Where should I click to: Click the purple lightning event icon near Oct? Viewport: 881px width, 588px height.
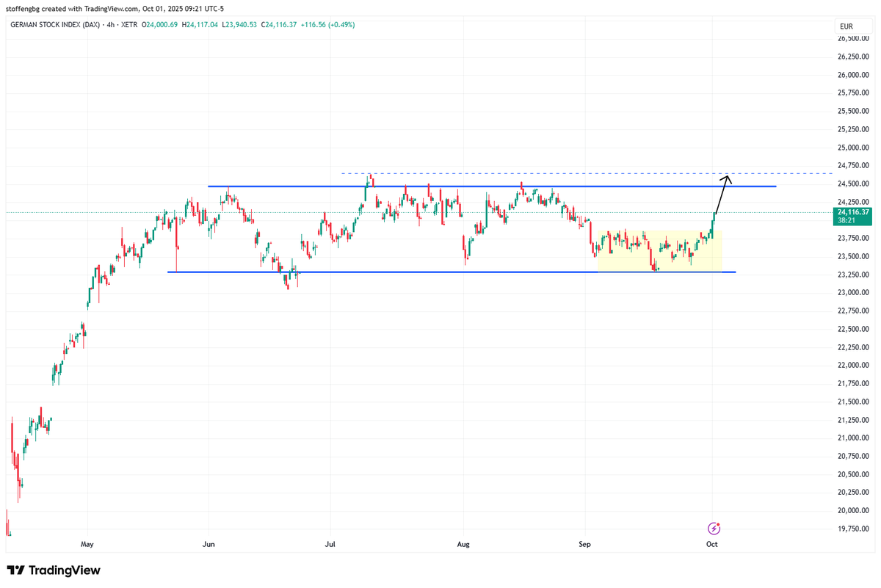tap(714, 528)
